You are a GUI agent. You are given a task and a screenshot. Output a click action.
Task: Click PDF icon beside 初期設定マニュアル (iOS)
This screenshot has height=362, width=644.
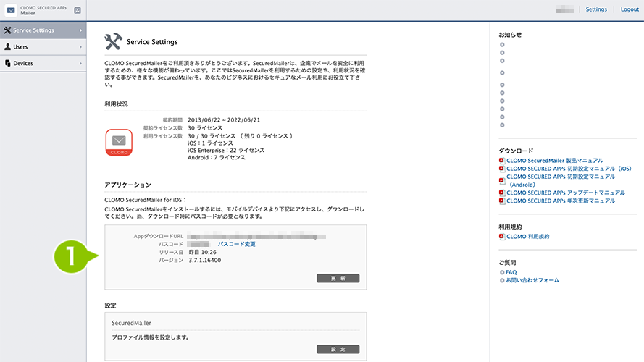click(501, 169)
